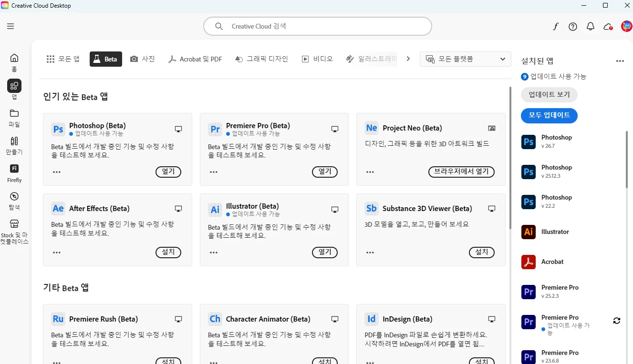Open Discover (탐색) in sidebar
The width and height of the screenshot is (633, 364).
(14, 201)
